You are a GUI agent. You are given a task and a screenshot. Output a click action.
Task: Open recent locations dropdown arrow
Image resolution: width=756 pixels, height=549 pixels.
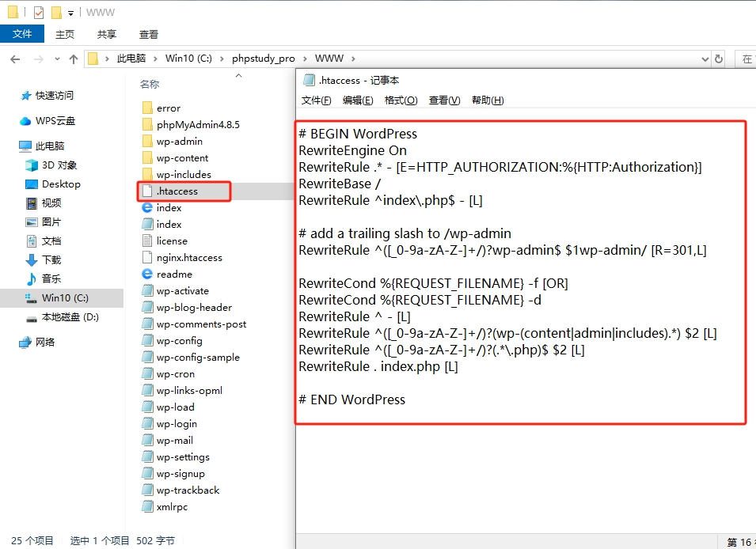[x=57, y=59]
